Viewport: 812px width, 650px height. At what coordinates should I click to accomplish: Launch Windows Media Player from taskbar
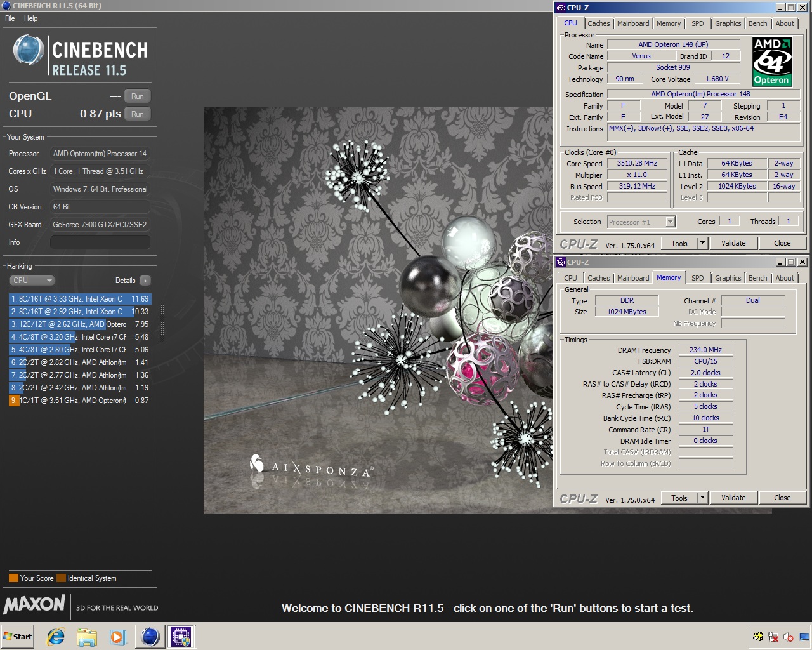coord(117,637)
